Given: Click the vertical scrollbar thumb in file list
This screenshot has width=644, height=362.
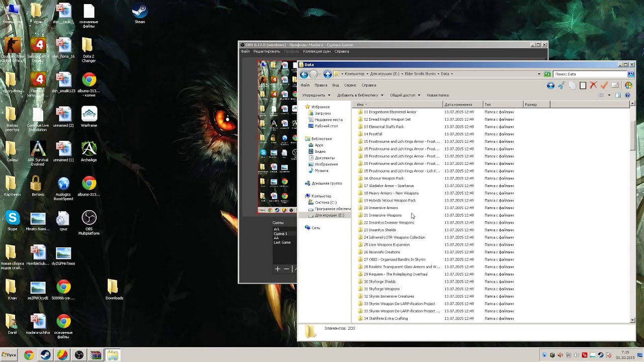Looking at the screenshot, I should (633, 136).
